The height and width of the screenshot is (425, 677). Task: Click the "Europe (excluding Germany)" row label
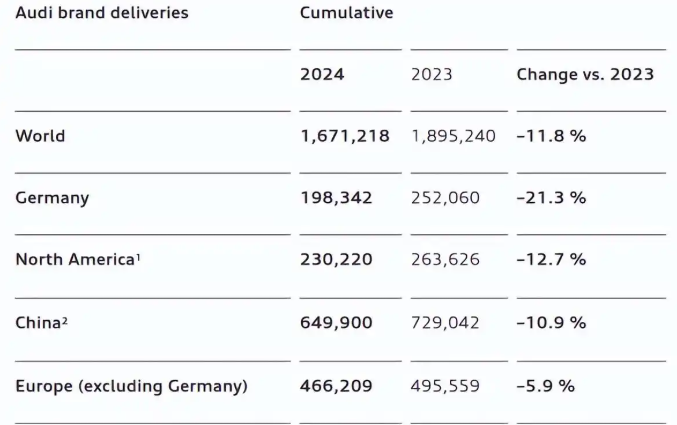pos(131,385)
